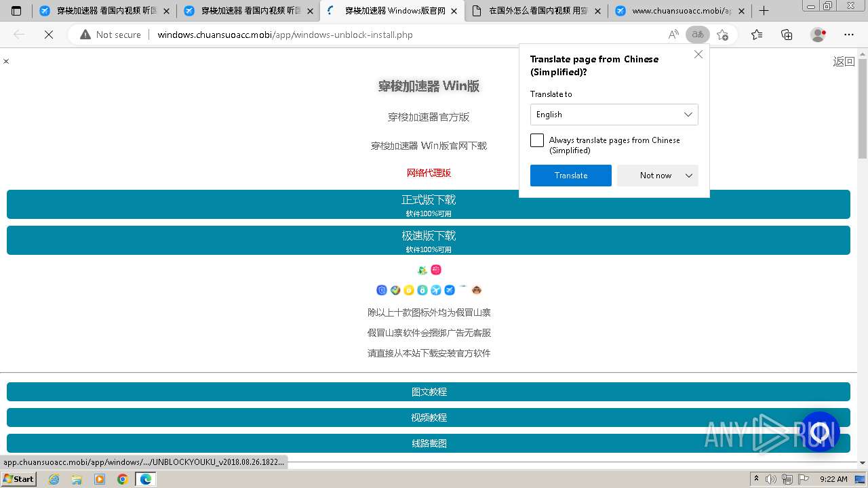Image resolution: width=868 pixels, height=488 pixels.
Task: Click the address bar URL
Action: click(x=285, y=35)
